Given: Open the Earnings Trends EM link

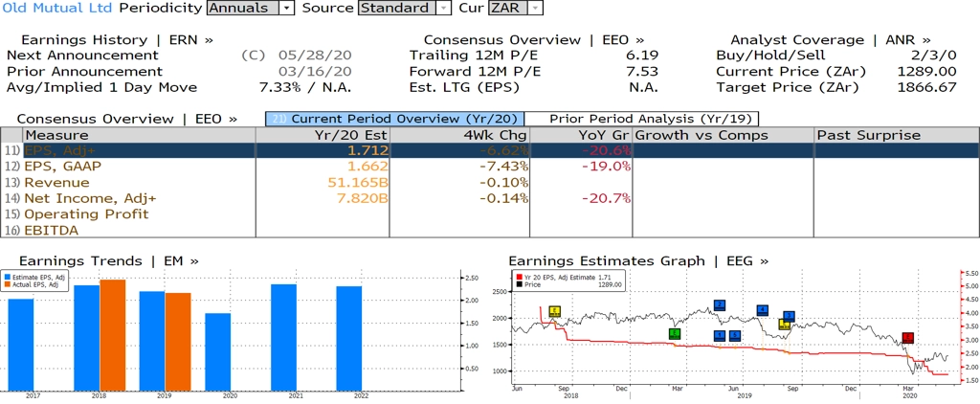Looking at the screenshot, I should coord(109,260).
